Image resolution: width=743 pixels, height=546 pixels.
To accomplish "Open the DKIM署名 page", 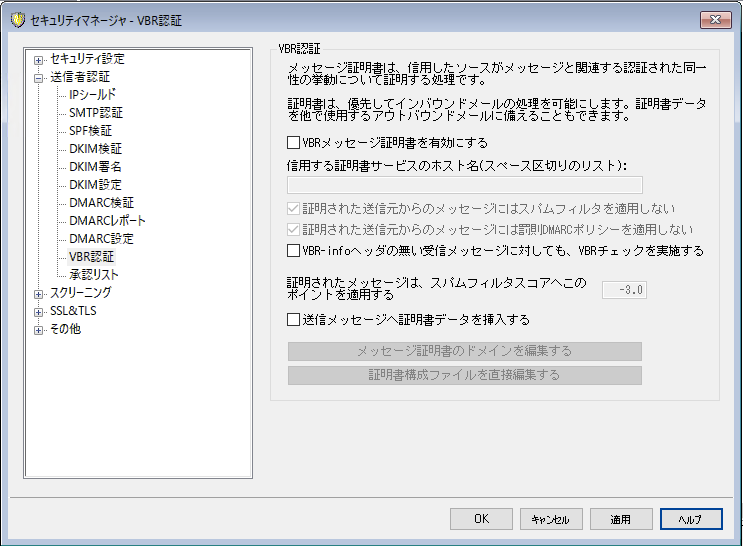I will click(95, 167).
